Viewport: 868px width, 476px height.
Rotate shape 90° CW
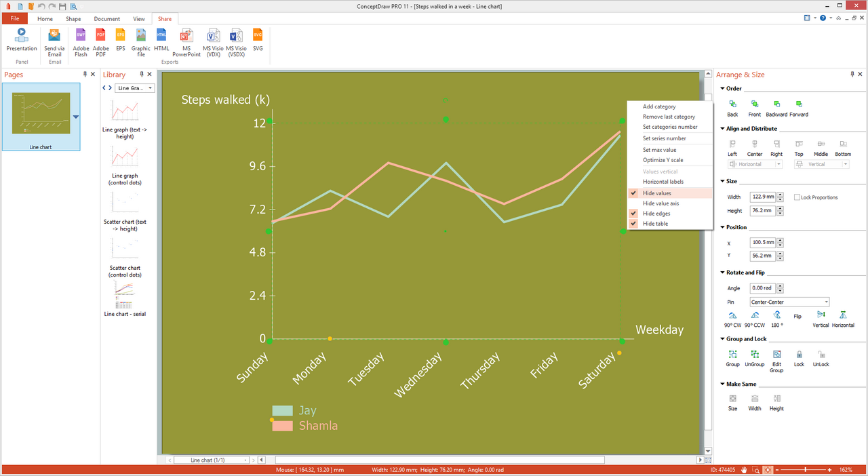click(x=732, y=319)
